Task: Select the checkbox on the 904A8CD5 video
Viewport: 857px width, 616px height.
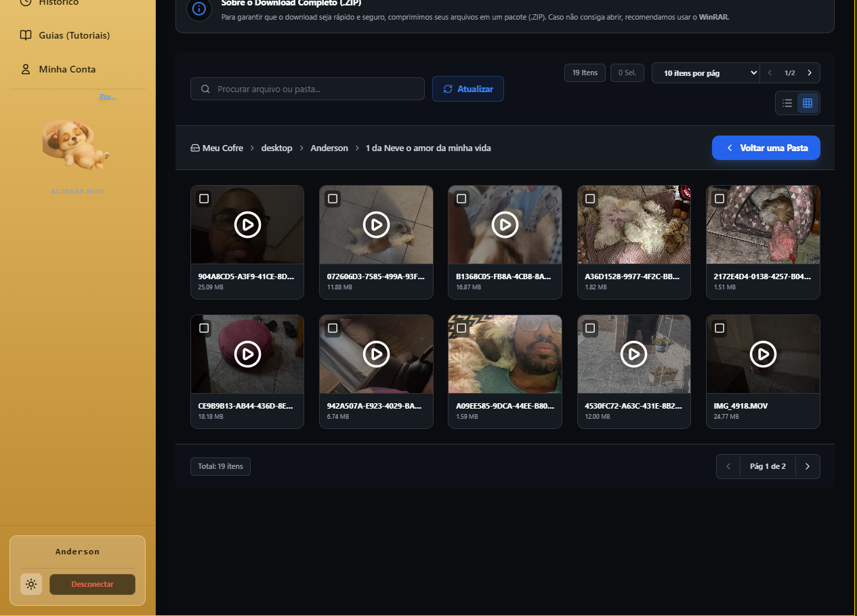Action: (203, 199)
